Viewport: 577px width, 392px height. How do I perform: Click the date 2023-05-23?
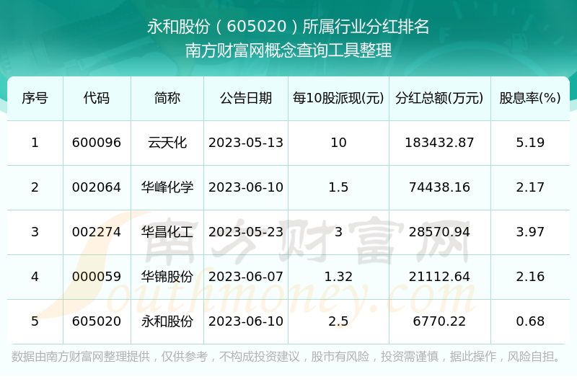(246, 232)
